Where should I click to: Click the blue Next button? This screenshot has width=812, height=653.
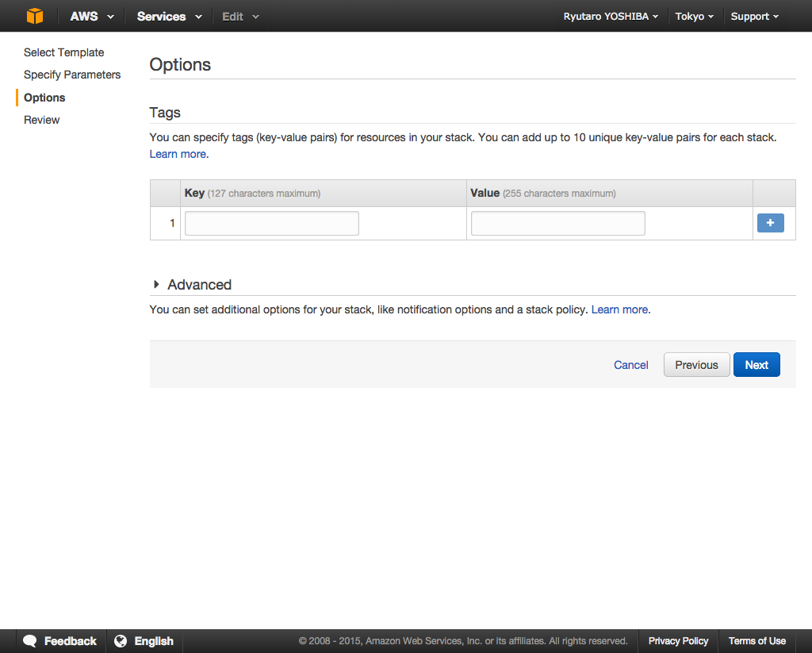click(x=756, y=365)
